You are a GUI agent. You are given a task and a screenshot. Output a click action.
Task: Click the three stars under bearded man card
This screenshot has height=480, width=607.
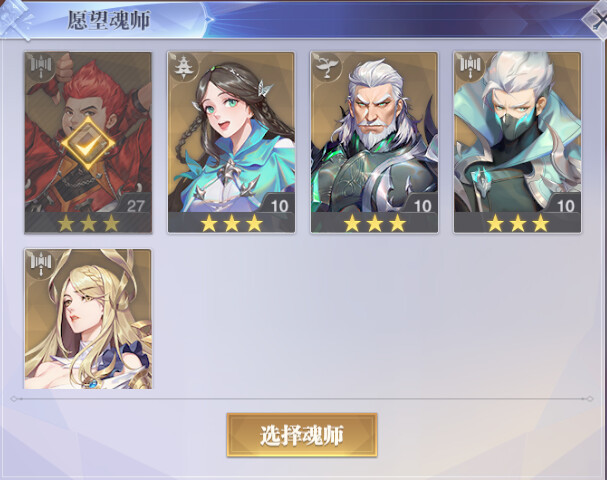click(375, 223)
